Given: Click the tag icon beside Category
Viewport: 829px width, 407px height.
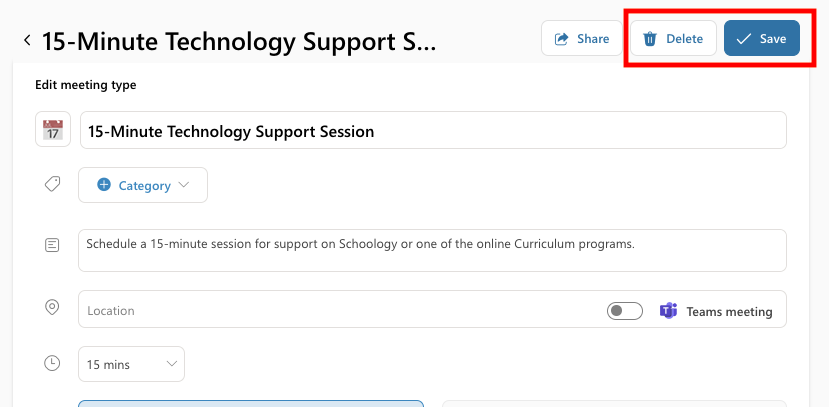Looking at the screenshot, I should click(52, 184).
